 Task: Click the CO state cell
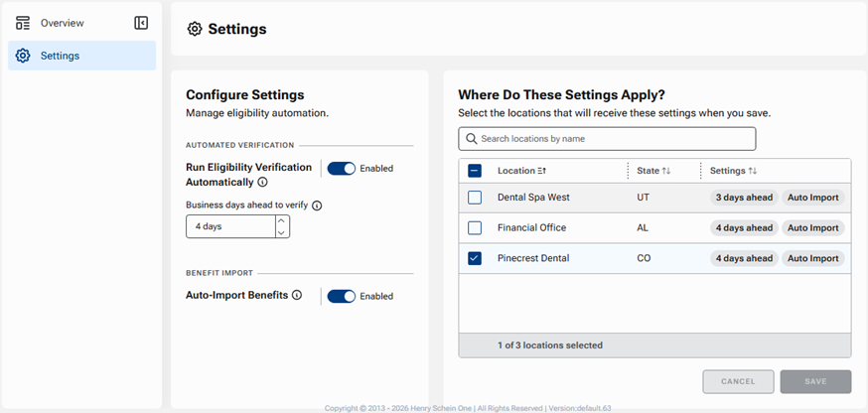[644, 258]
